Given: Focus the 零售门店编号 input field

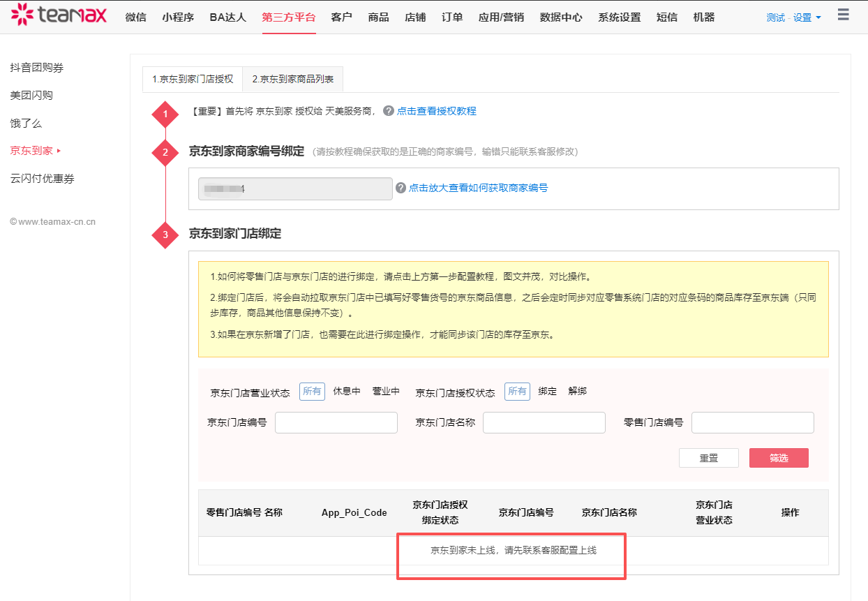Looking at the screenshot, I should pos(753,423).
